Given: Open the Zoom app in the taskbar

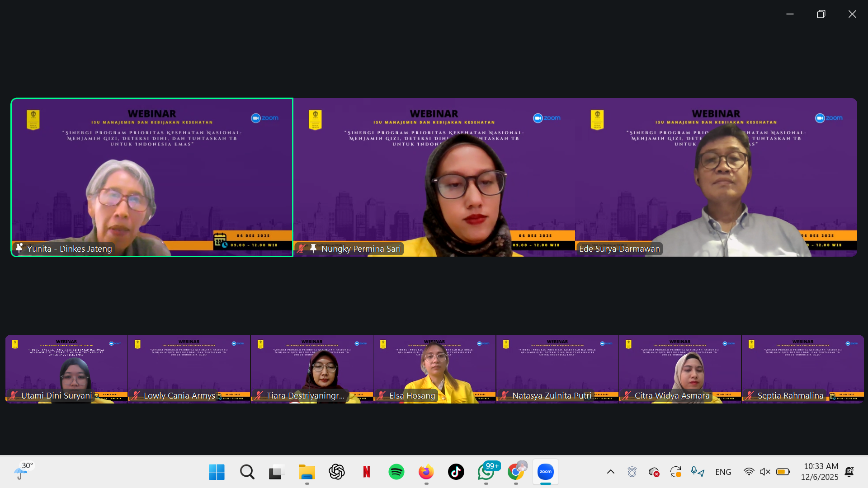Looking at the screenshot, I should [x=545, y=472].
